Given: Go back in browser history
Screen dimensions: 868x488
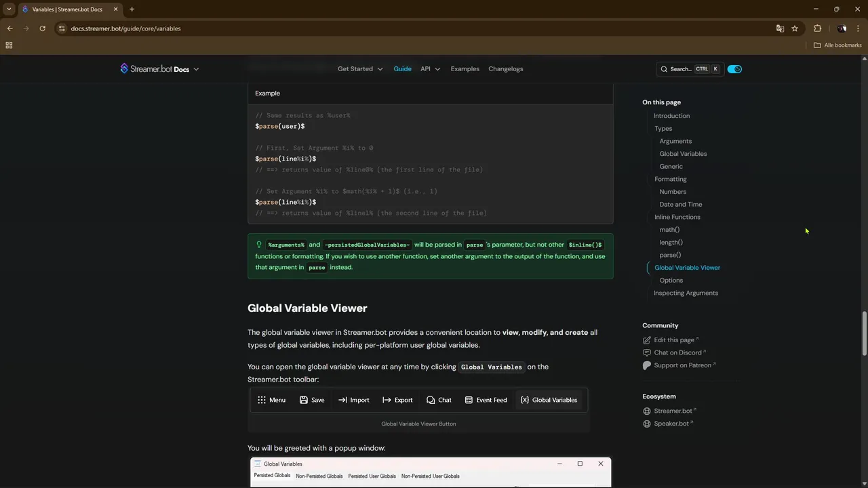Looking at the screenshot, I should pos(9,28).
